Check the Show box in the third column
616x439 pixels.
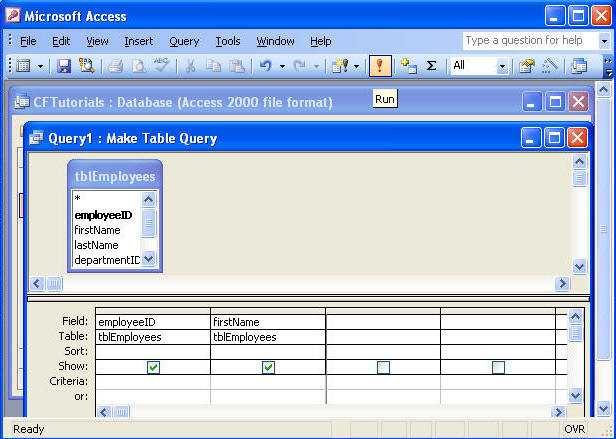383,367
